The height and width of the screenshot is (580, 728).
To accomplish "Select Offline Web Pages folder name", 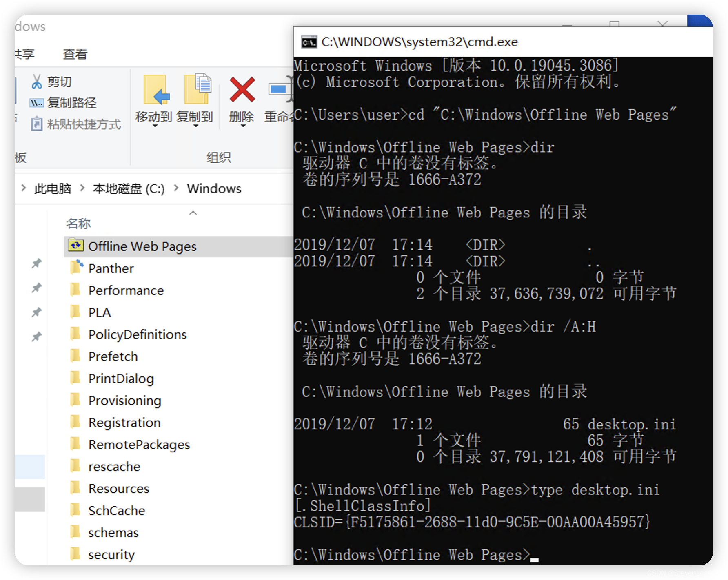I will (142, 246).
